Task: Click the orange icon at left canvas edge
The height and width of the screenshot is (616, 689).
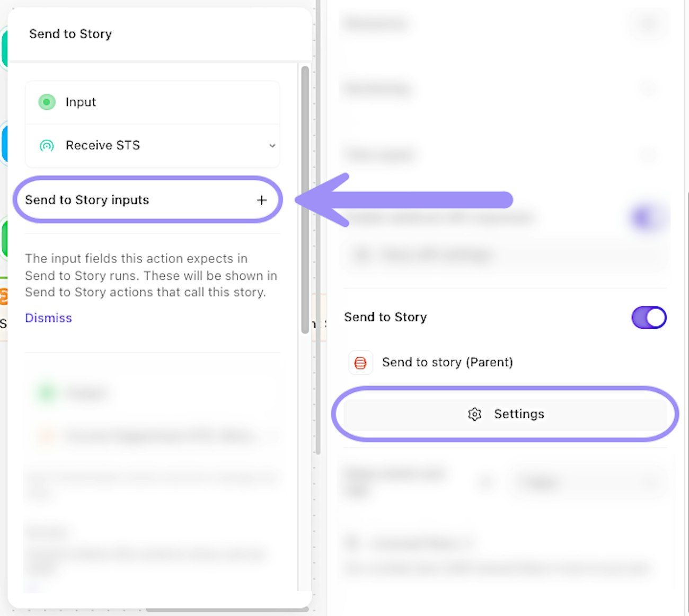Action: [4, 296]
